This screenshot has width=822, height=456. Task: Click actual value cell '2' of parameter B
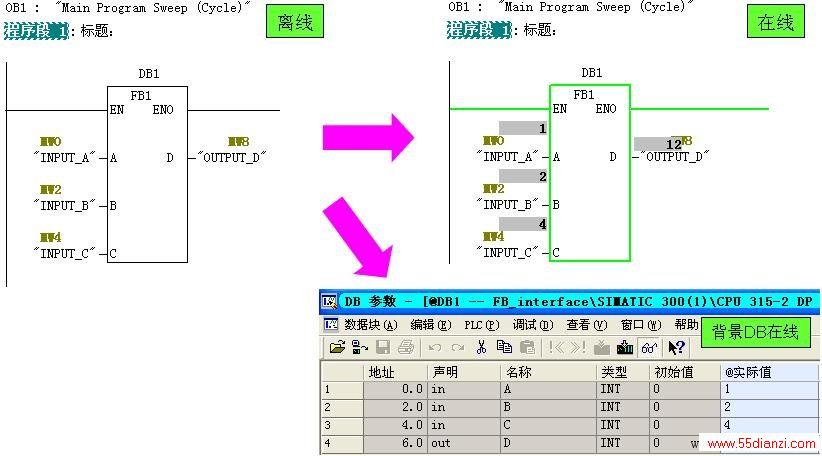point(770,407)
